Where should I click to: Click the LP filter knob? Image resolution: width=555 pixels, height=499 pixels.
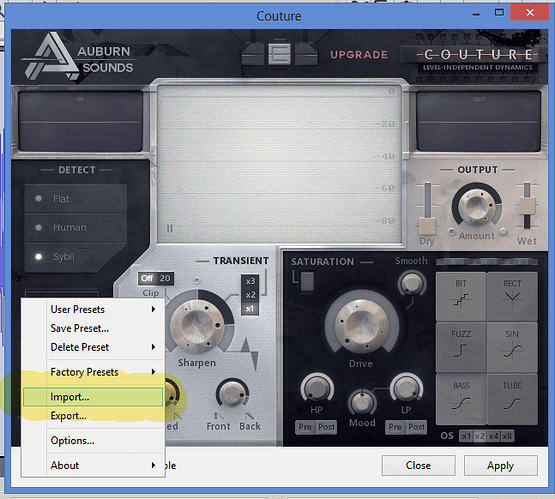pos(406,388)
